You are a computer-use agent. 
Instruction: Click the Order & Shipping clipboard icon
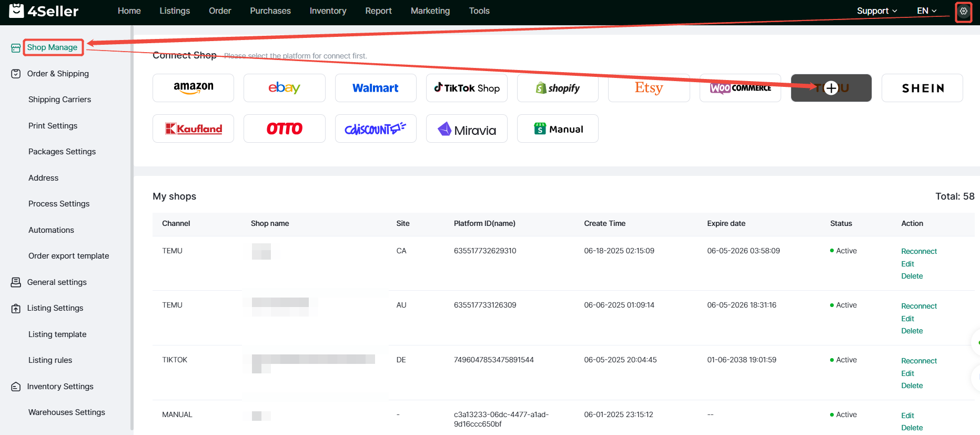coord(16,74)
